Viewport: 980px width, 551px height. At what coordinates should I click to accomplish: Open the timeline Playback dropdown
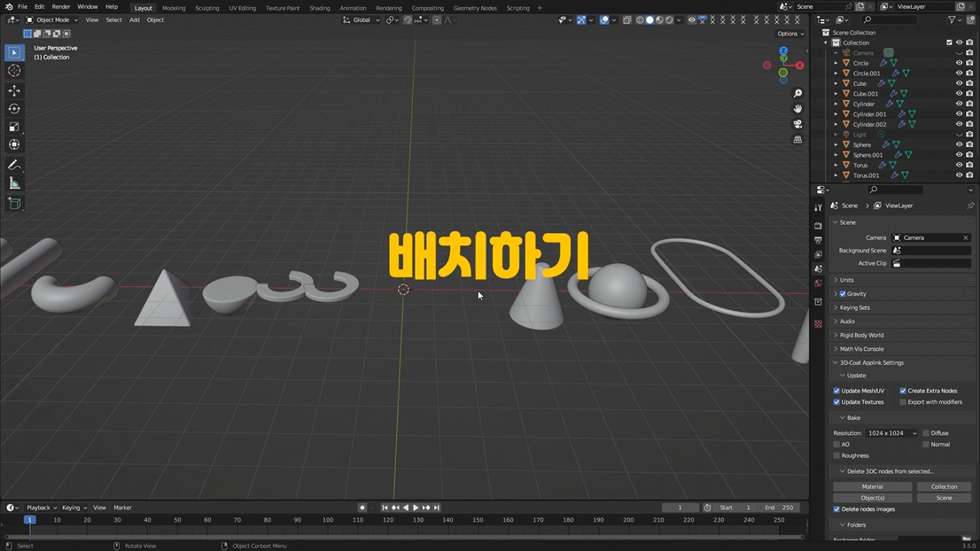(x=42, y=508)
